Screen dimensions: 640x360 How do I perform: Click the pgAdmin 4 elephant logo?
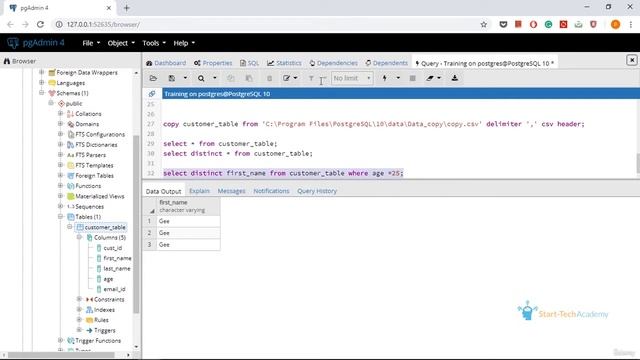point(13,42)
